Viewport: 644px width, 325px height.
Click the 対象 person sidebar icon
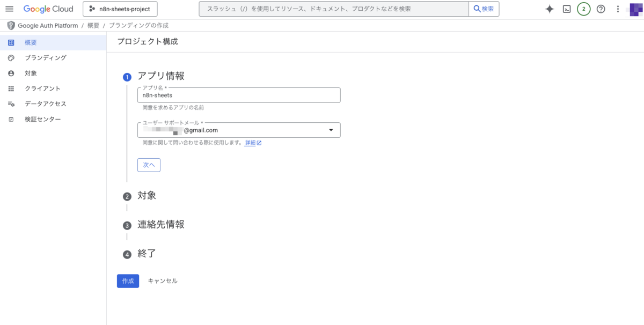pos(11,73)
